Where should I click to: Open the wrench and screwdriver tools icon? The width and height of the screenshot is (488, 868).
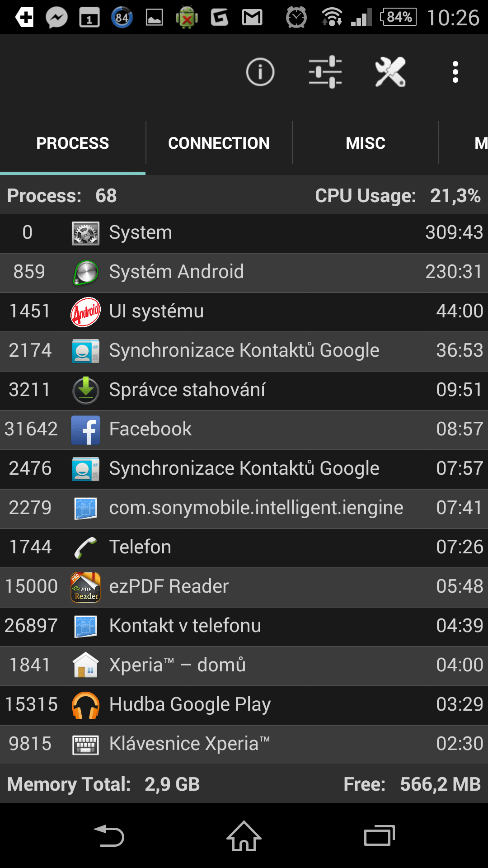coord(390,72)
